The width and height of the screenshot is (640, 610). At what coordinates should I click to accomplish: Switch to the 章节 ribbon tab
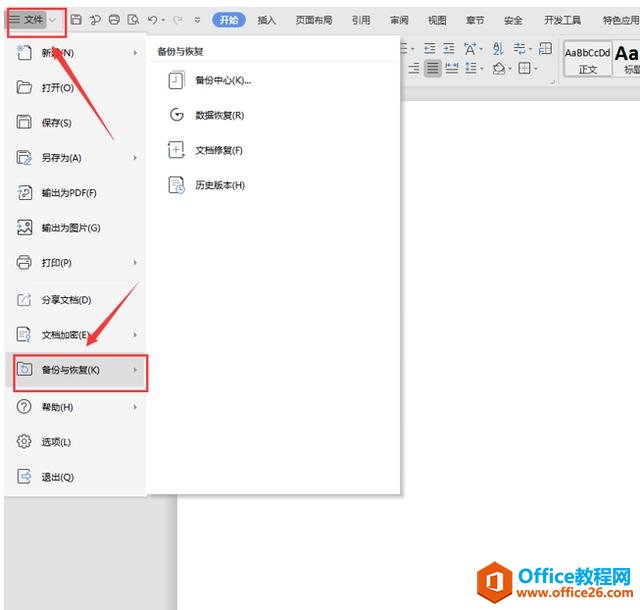click(x=475, y=20)
